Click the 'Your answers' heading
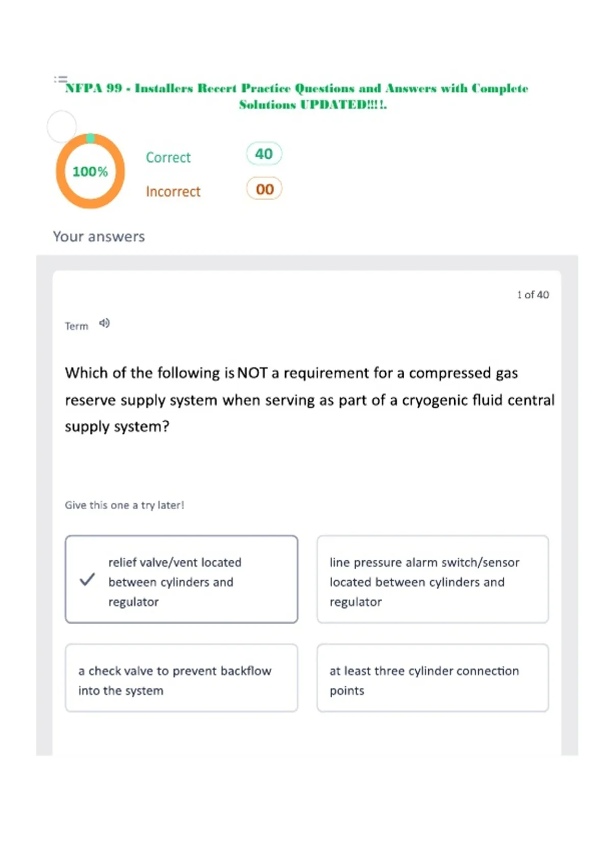 click(99, 236)
